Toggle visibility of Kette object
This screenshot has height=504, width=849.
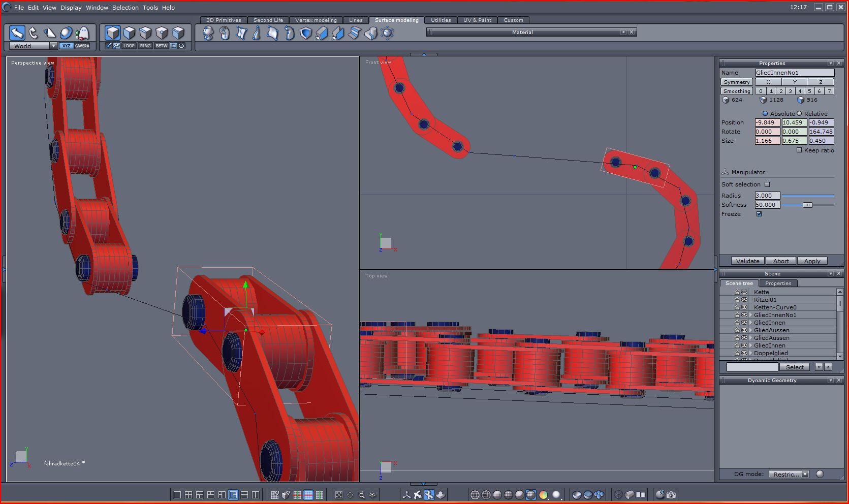point(744,292)
